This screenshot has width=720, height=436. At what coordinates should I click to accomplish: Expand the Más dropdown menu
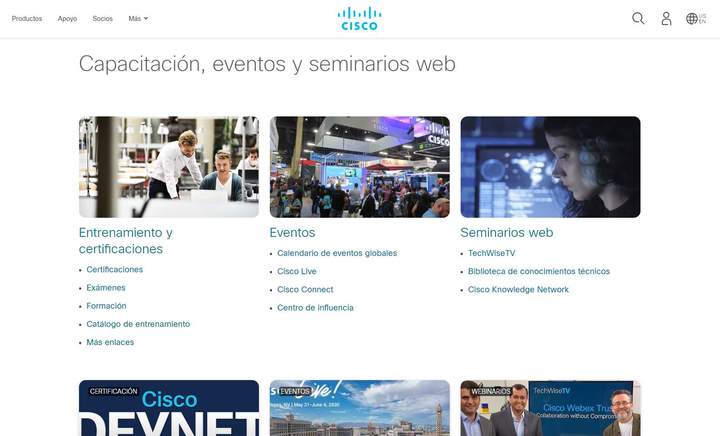click(138, 18)
